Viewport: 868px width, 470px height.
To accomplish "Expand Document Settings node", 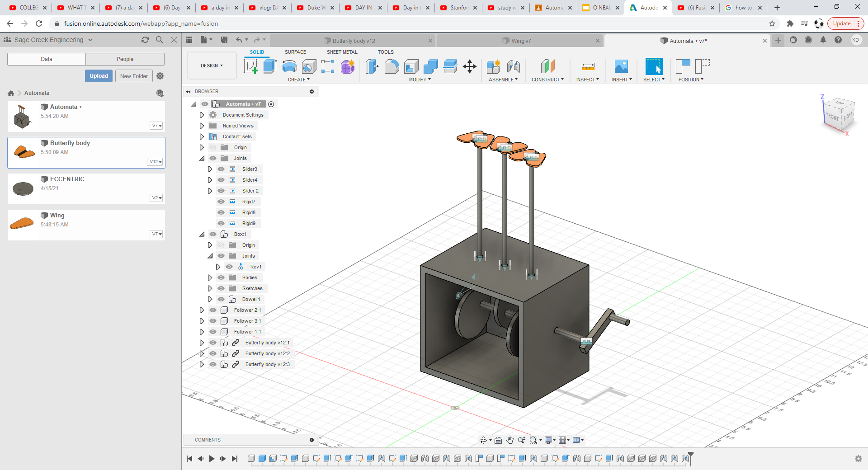I will (x=202, y=115).
